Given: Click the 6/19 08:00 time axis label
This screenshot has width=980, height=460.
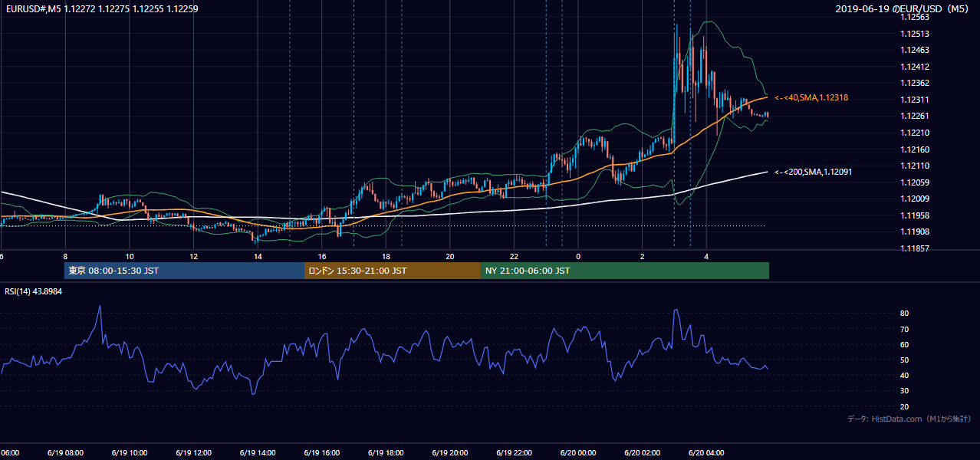Looking at the screenshot, I should click(64, 453).
